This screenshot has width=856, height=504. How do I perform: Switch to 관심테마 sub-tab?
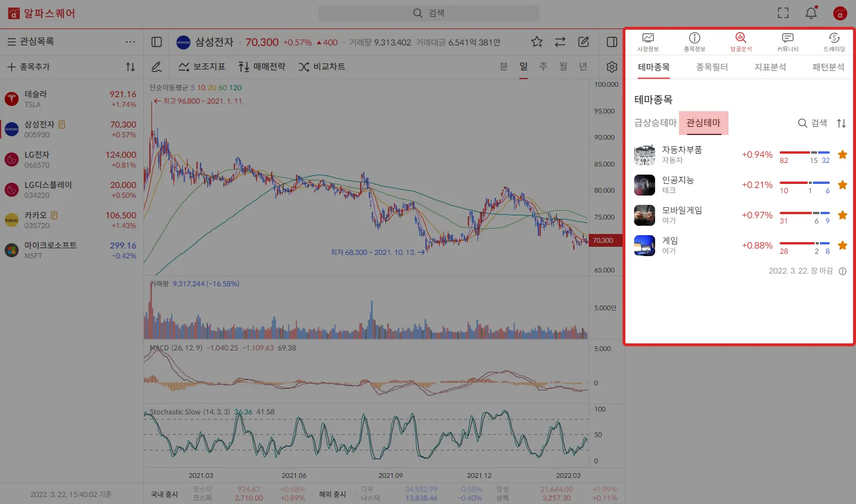[703, 123]
